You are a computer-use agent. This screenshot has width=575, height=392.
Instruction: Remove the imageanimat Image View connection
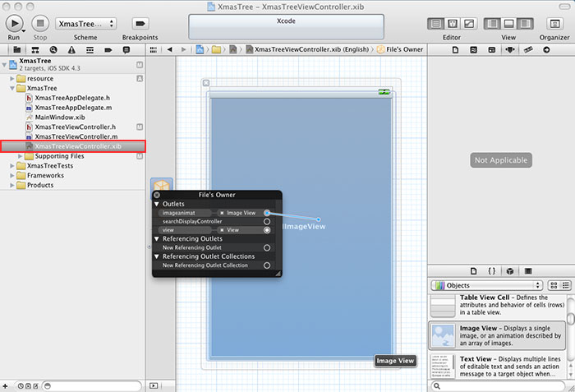(x=222, y=213)
